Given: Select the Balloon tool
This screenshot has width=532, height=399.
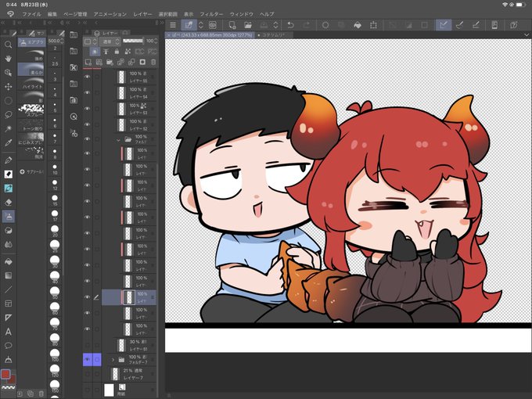Looking at the screenshot, I should tap(8, 345).
